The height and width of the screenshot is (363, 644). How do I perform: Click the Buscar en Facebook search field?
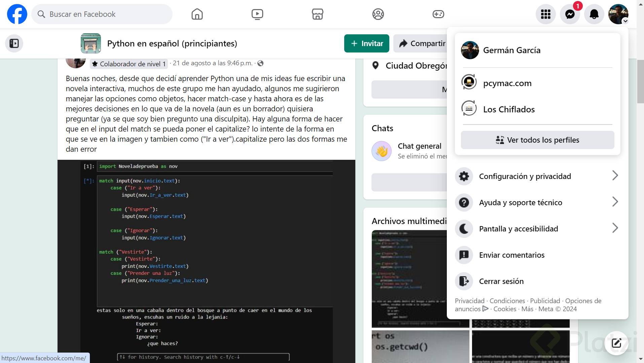102,14
